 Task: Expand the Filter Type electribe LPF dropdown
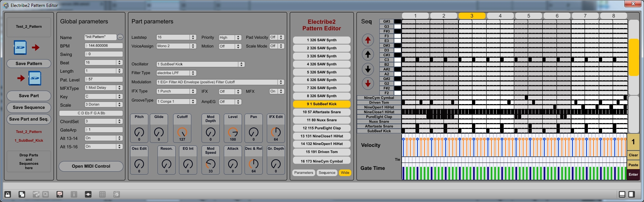tap(176, 73)
